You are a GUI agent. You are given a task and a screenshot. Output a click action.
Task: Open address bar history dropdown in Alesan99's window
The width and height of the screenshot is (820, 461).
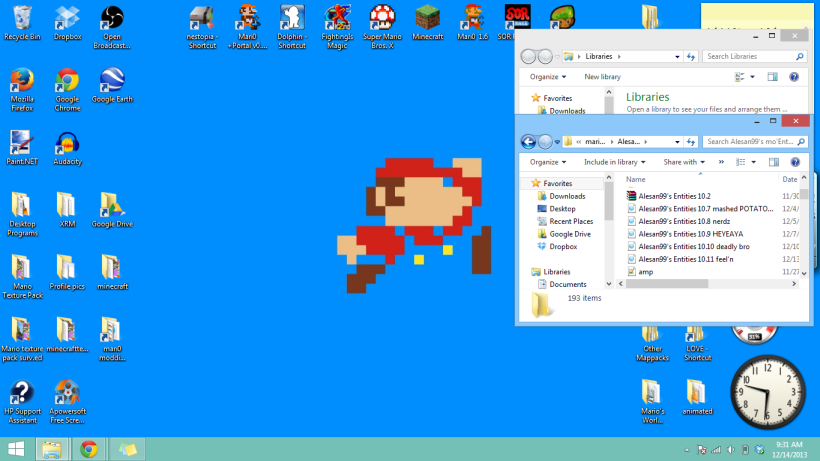677,142
